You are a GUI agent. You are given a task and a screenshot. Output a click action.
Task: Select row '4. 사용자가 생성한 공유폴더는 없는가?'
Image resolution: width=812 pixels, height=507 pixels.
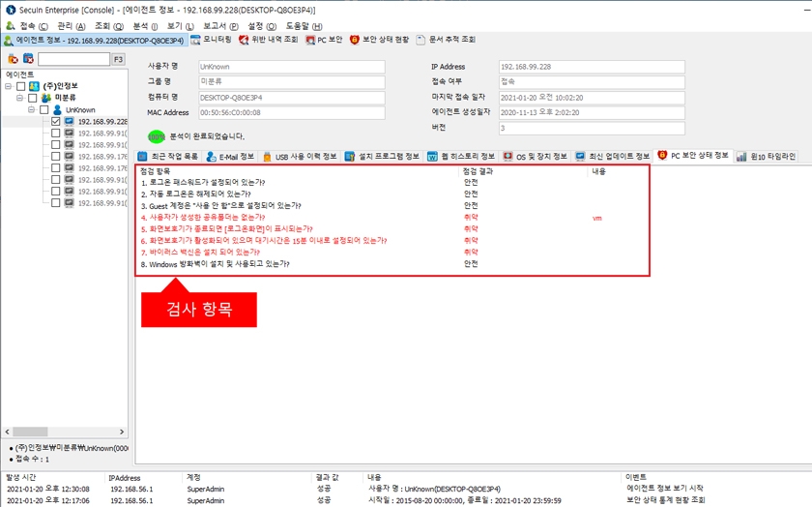[392, 217]
